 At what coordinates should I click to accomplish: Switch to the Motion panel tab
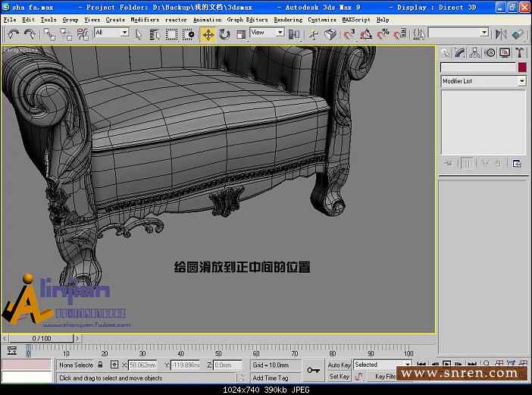[490, 52]
